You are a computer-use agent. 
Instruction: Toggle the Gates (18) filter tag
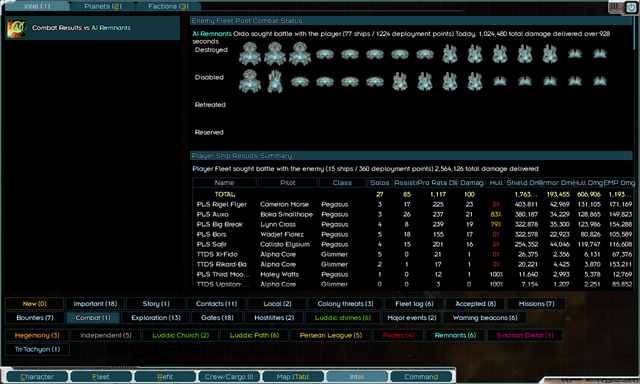[217, 317]
